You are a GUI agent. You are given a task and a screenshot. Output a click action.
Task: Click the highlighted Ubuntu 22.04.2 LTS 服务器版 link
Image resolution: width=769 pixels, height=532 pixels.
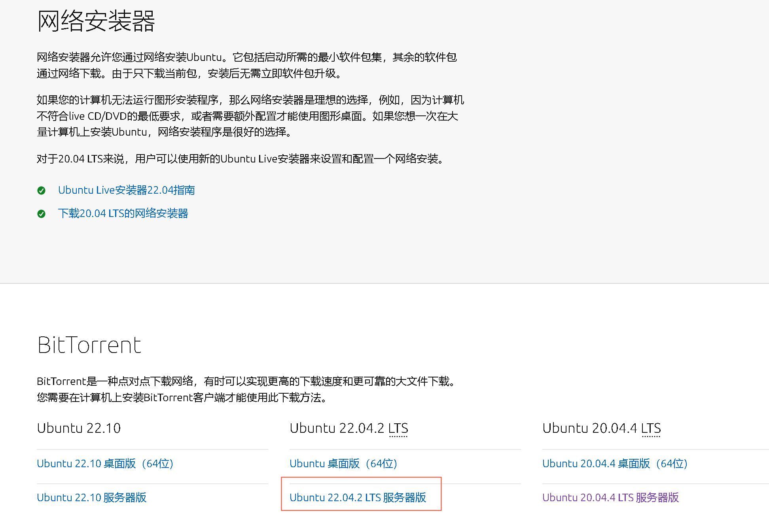[x=358, y=497]
